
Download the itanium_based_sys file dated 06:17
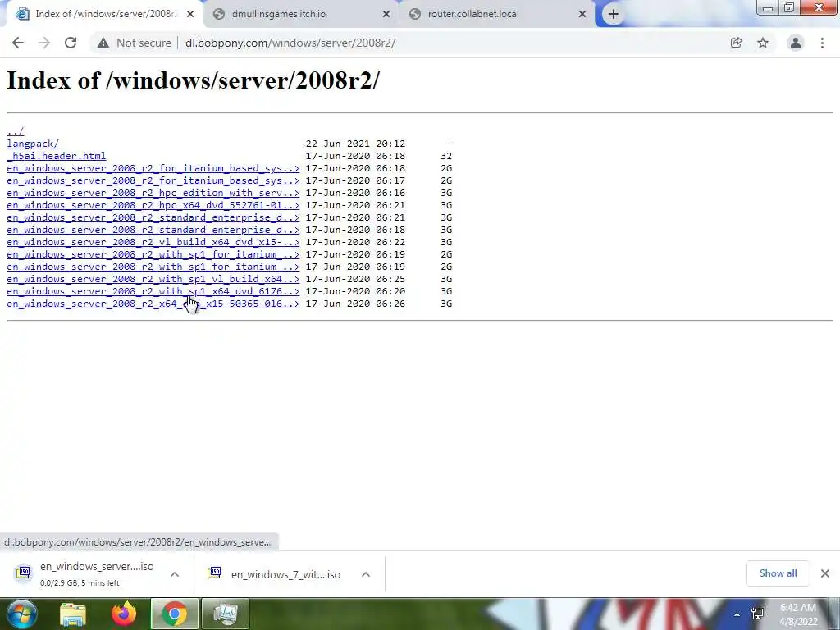coord(153,180)
